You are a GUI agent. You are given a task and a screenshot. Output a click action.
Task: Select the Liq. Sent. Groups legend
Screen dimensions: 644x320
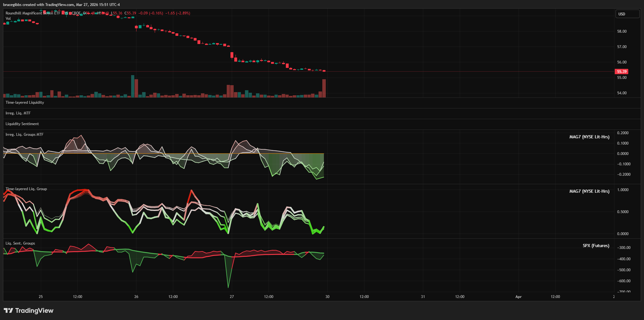click(x=20, y=243)
